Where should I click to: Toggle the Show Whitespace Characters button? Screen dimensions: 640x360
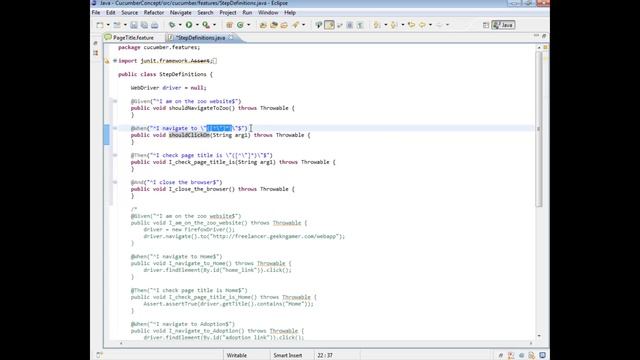[x=360, y=25]
